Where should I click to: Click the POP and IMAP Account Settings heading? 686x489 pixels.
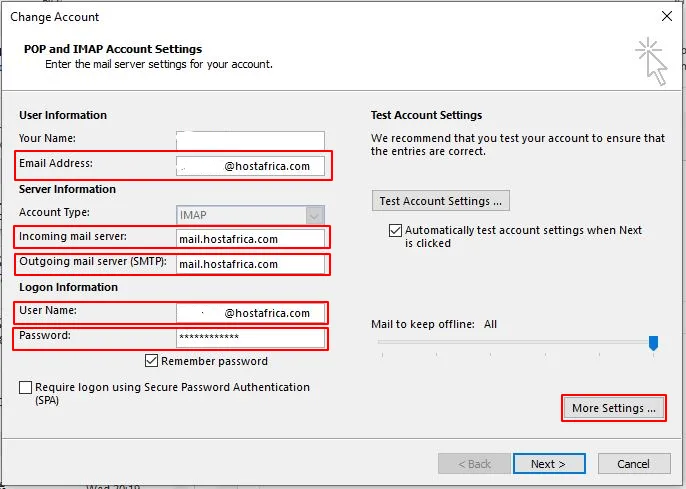[x=113, y=49]
